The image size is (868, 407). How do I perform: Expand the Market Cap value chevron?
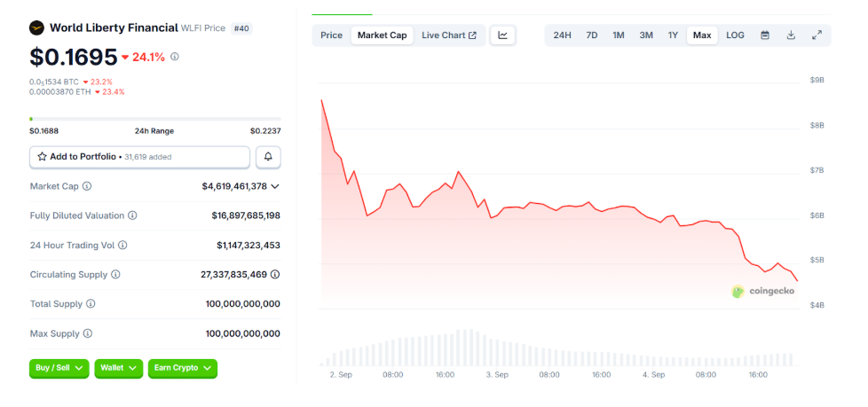click(x=275, y=186)
